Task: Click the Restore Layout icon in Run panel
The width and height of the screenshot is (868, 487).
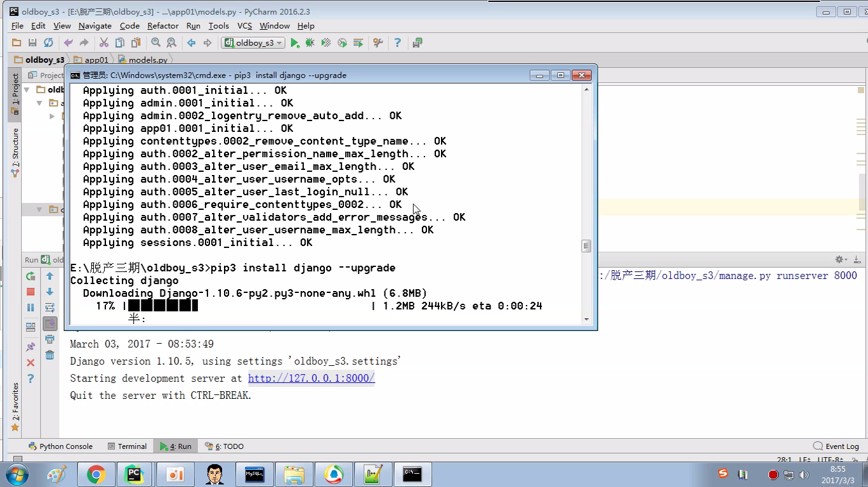Action: [x=30, y=327]
